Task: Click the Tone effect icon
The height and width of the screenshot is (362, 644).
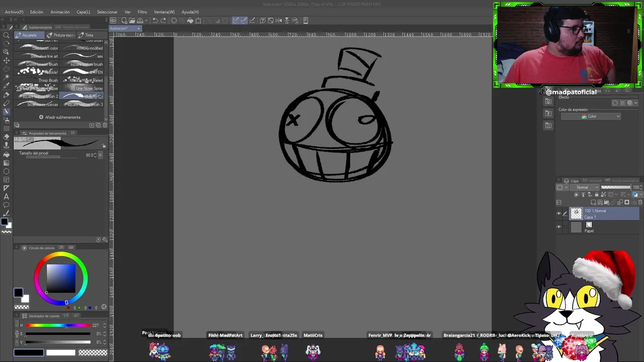Action: 622,103
